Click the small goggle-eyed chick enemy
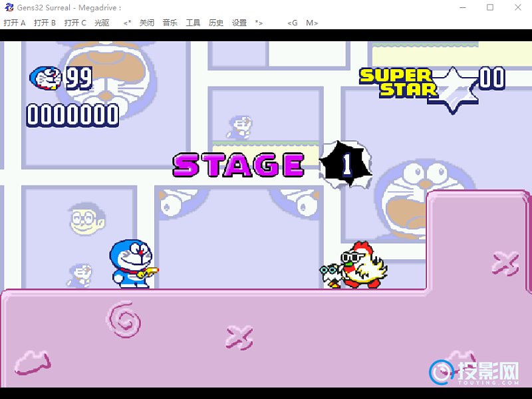Image resolution: width=532 pixels, height=399 pixels. tap(330, 276)
